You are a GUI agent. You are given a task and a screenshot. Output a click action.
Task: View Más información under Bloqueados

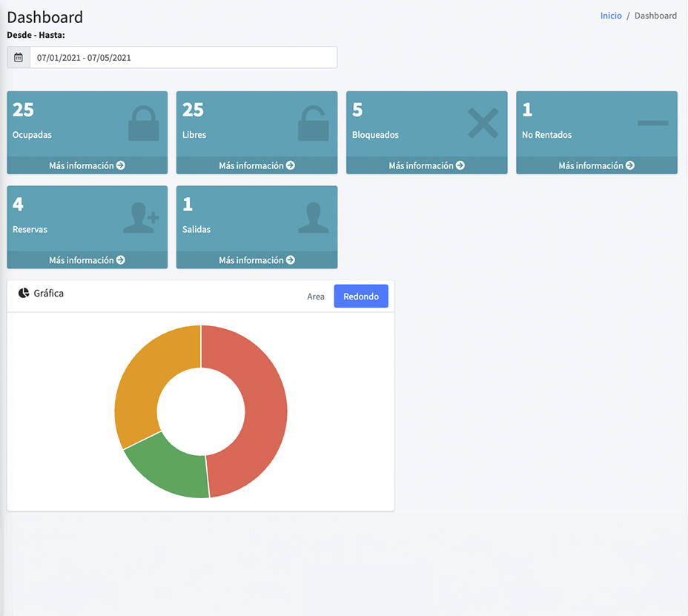tap(426, 166)
